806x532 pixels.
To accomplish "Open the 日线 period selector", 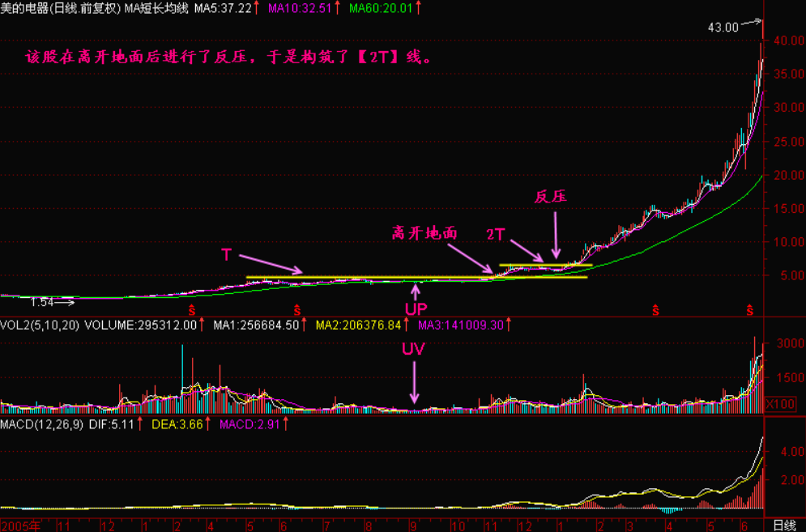I will [784, 525].
